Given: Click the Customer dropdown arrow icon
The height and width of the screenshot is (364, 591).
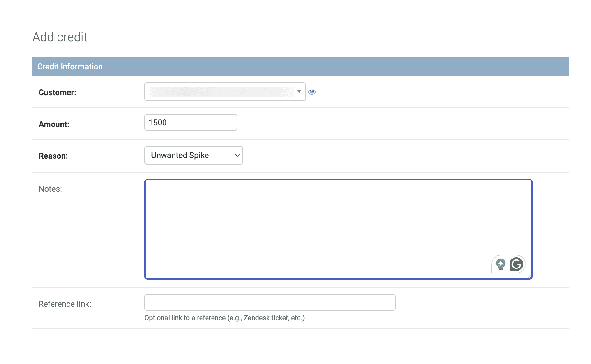Looking at the screenshot, I should coord(299,92).
